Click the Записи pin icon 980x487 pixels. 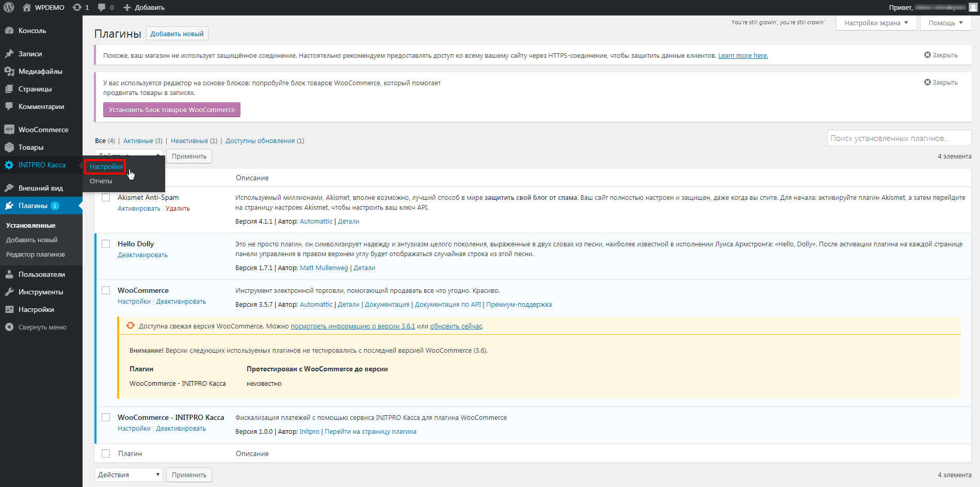pos(9,54)
